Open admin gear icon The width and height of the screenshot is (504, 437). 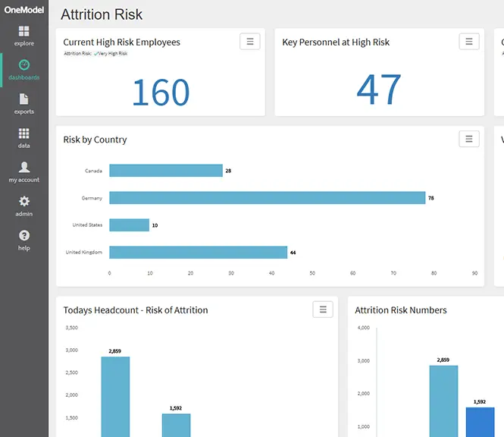coord(24,202)
